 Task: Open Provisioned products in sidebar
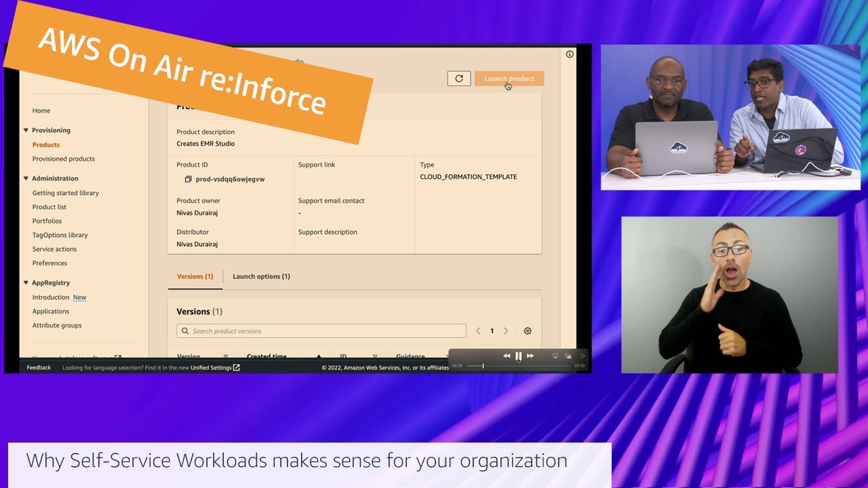(x=64, y=159)
